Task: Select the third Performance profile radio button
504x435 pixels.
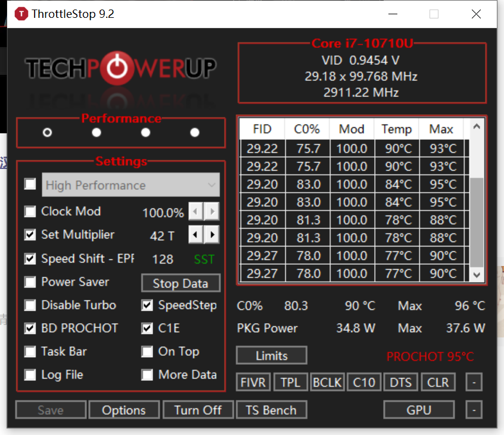Action: 145,132
